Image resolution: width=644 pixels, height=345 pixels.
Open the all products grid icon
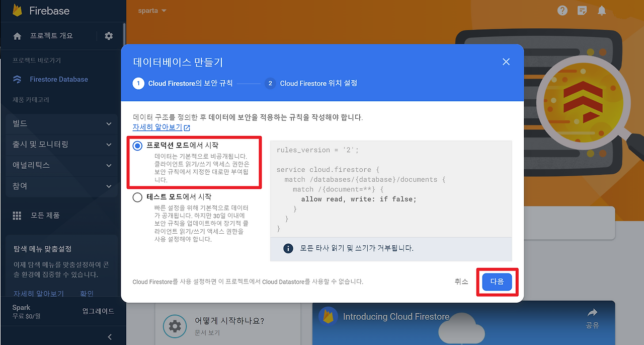point(17,215)
